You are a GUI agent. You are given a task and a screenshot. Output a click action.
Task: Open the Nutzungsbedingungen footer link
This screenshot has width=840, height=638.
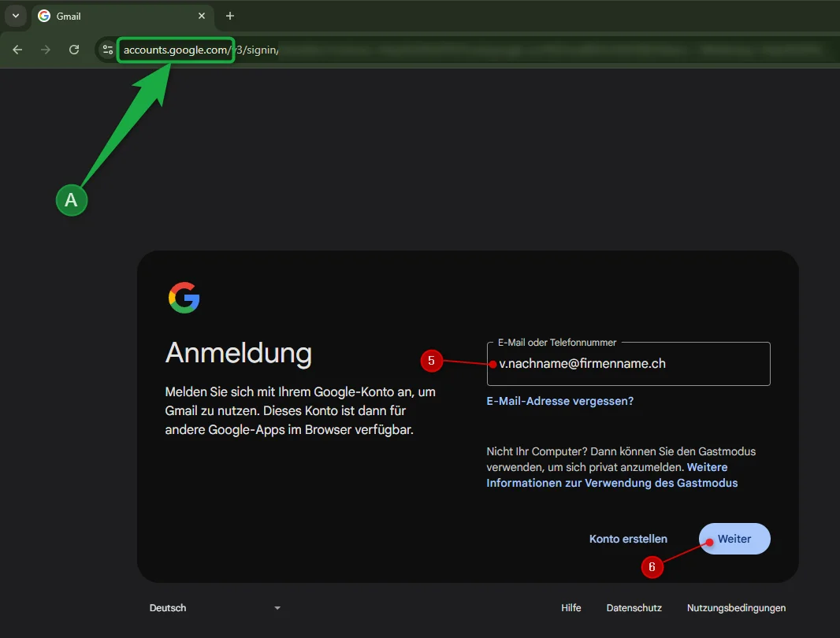click(736, 608)
